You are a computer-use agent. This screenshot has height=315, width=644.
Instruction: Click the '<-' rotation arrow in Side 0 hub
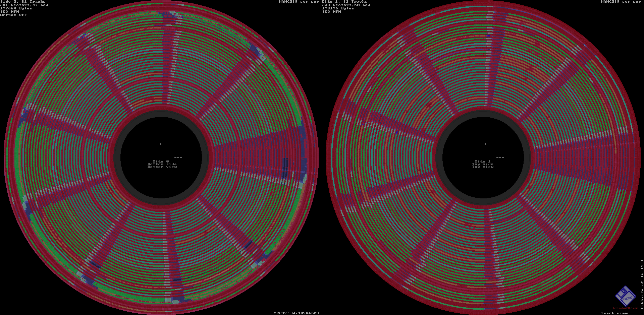162,144
